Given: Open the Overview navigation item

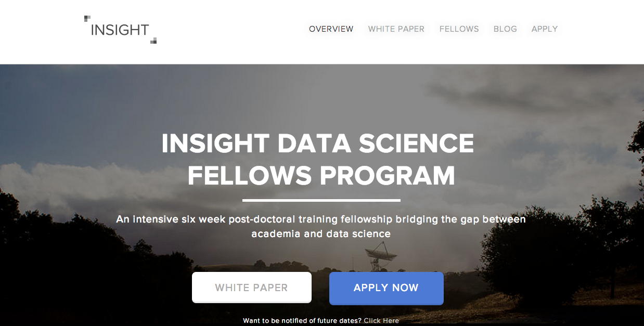Looking at the screenshot, I should tap(331, 29).
